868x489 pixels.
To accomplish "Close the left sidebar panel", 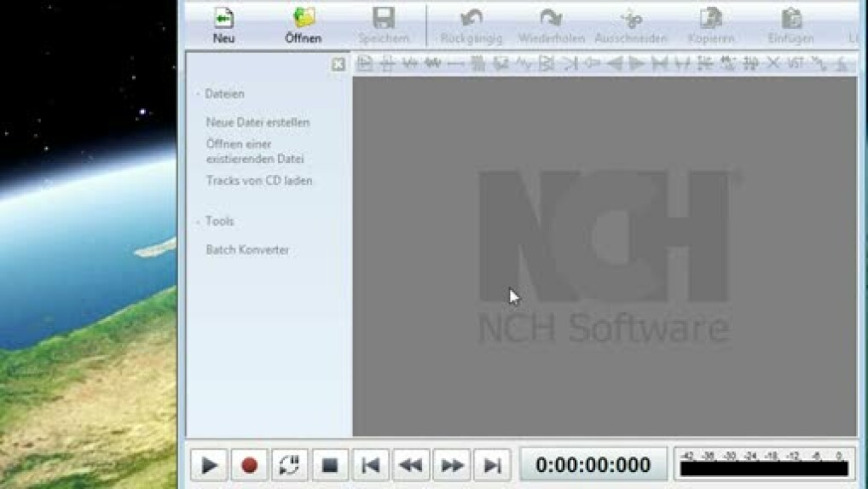I will [x=339, y=64].
